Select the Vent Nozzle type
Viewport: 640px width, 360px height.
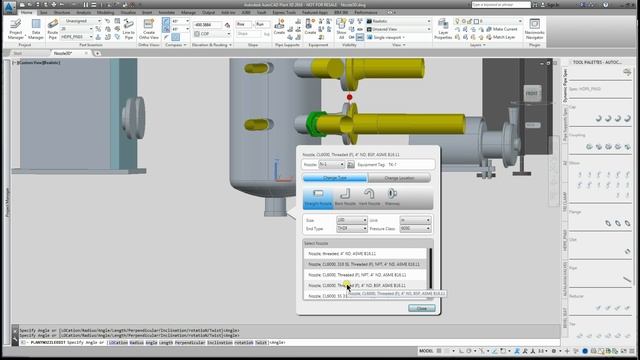(x=369, y=198)
